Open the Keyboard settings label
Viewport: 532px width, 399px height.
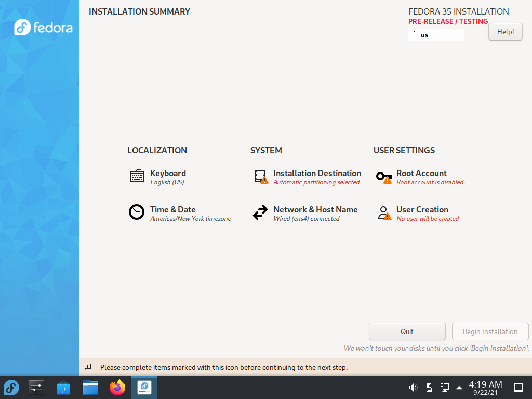[168, 174]
